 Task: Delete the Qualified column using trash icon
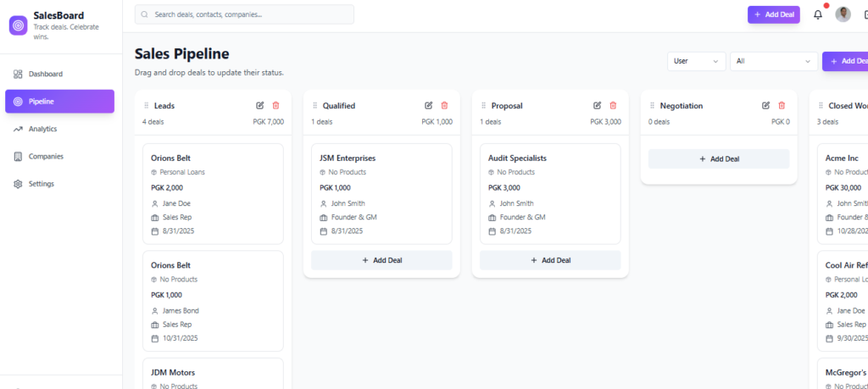444,106
